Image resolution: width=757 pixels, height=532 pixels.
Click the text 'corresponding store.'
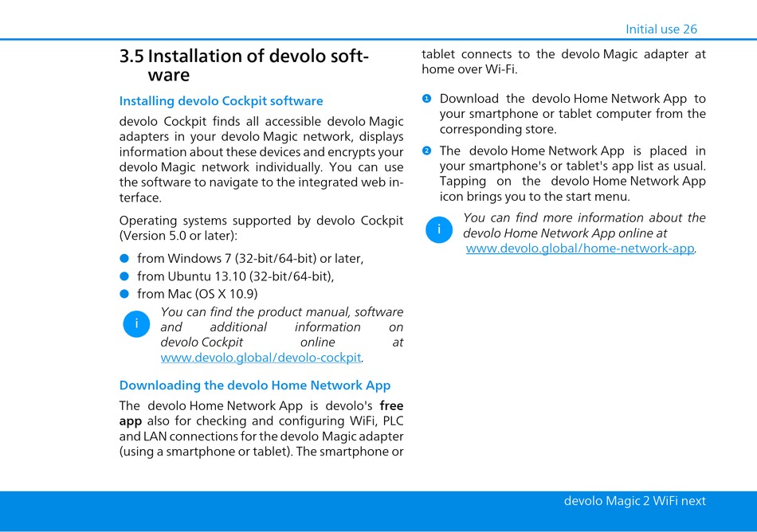click(x=498, y=129)
